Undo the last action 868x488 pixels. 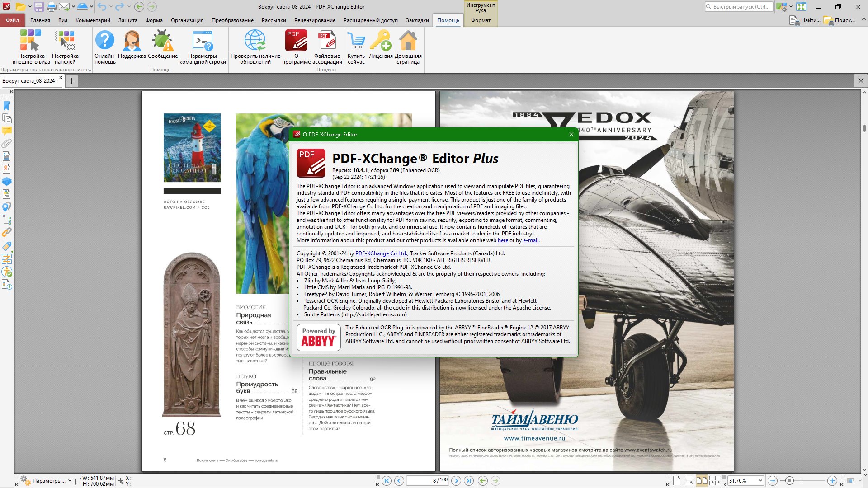point(102,7)
